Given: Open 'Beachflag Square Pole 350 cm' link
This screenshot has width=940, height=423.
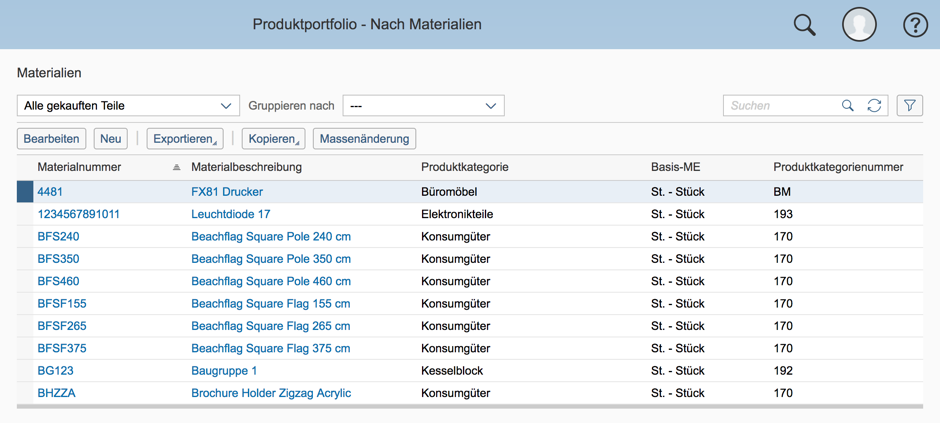Looking at the screenshot, I should coord(271,259).
